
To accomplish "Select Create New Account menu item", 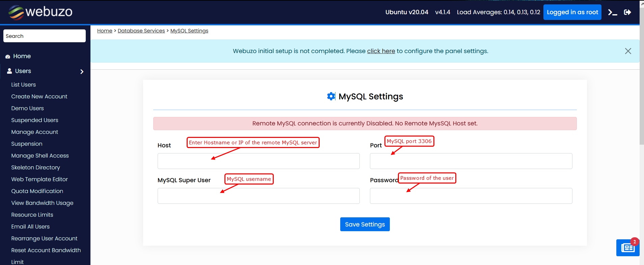I will pos(39,96).
